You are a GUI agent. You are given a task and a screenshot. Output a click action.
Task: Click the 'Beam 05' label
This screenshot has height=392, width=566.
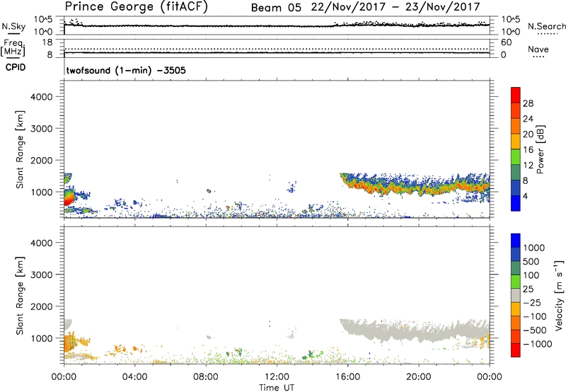276,8
